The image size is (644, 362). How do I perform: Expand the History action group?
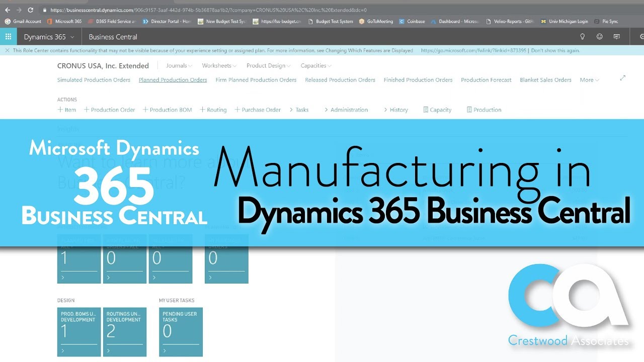click(395, 110)
